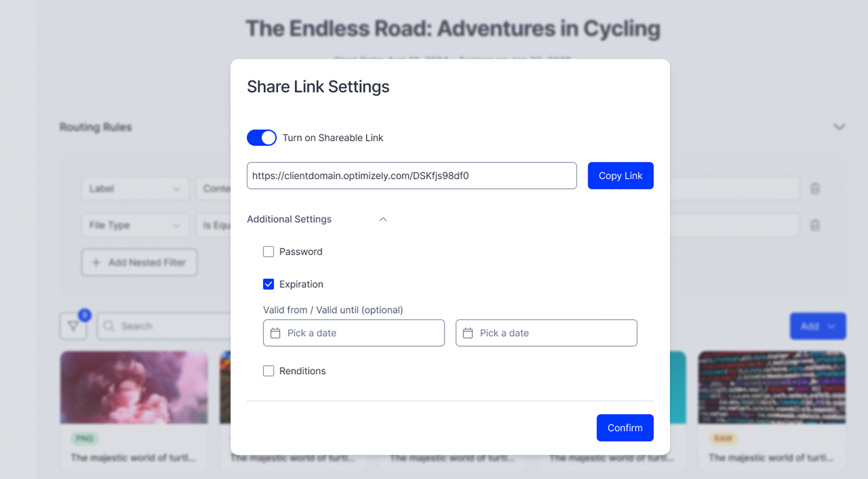Collapse the Routing Rules panel chevron
This screenshot has height=479, width=868.
coord(839,127)
